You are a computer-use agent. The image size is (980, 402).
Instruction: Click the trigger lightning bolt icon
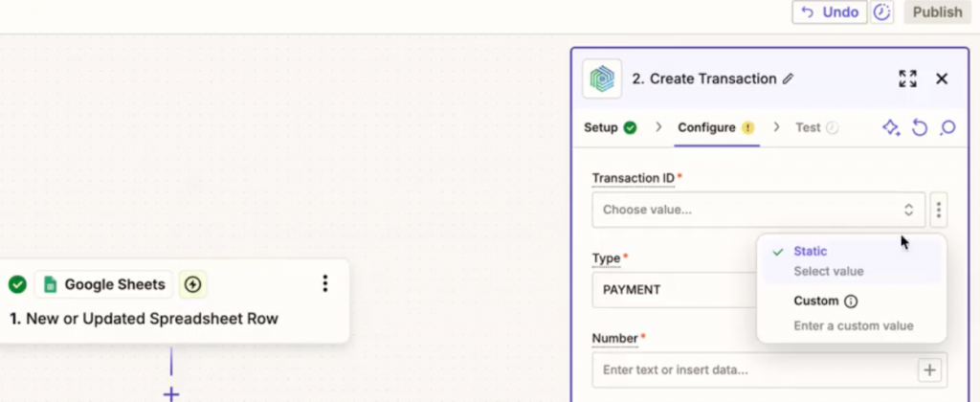point(193,285)
